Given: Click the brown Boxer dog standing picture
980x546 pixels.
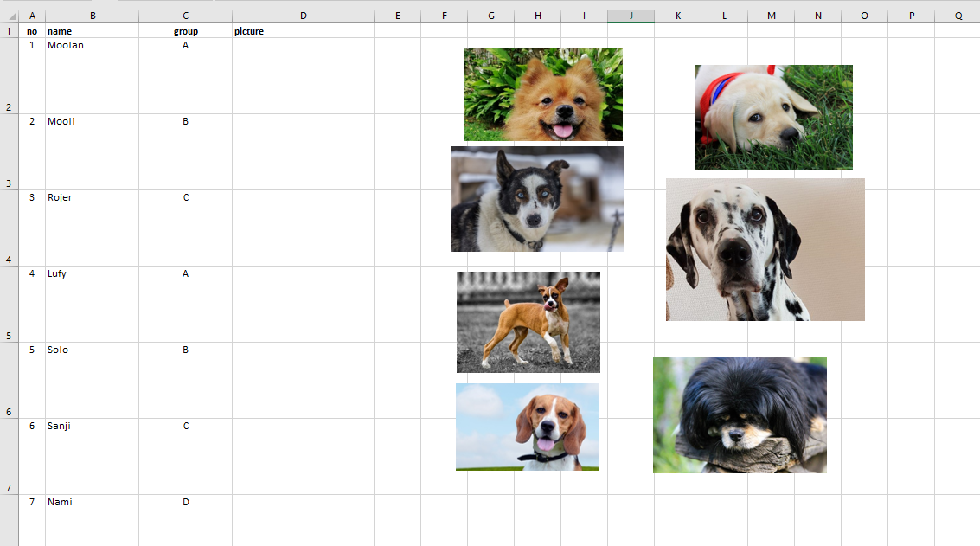Looking at the screenshot, I should (x=528, y=322).
